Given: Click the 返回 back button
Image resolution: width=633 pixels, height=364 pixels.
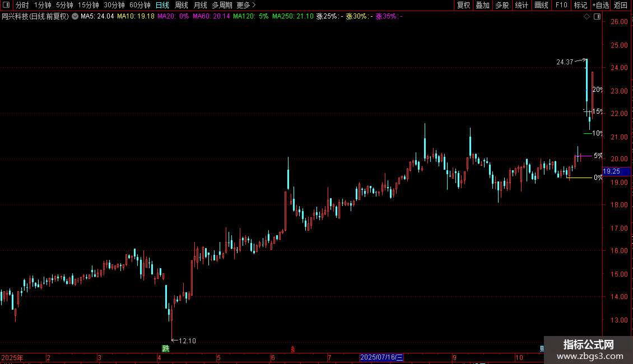Looking at the screenshot, I should pyautogui.click(x=621, y=5).
